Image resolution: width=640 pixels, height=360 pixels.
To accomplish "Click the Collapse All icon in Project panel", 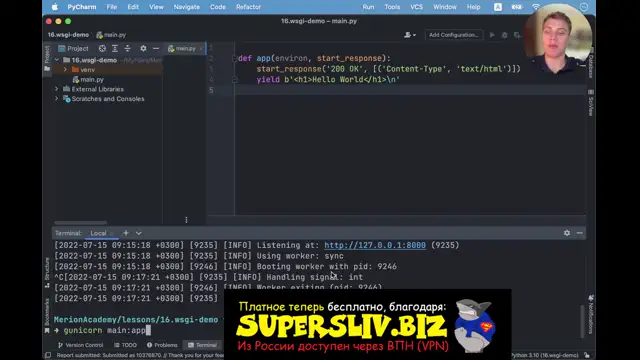I will click(x=128, y=49).
